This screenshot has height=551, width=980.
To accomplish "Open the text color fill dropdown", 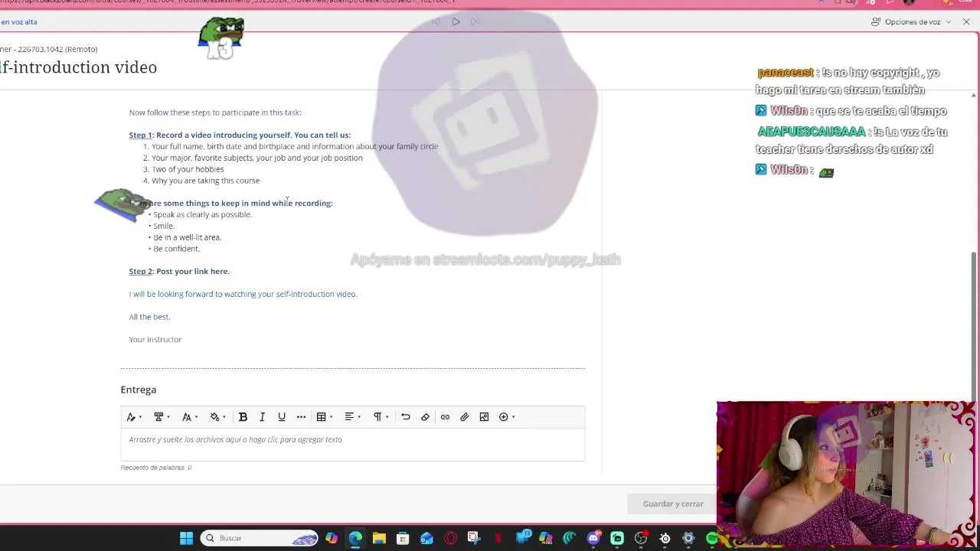I will pos(218,417).
